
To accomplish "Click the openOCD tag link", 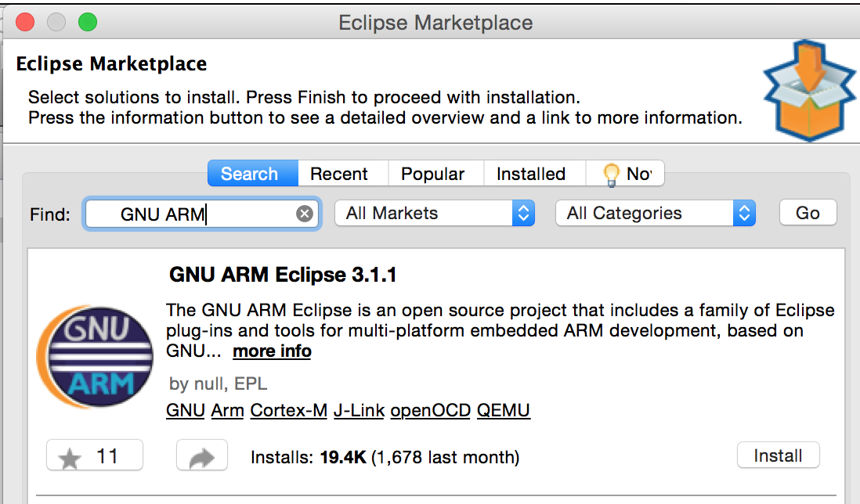I will click(431, 410).
